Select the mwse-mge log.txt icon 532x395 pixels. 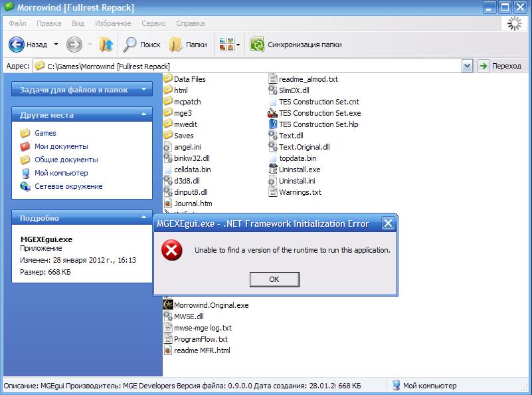[168, 327]
